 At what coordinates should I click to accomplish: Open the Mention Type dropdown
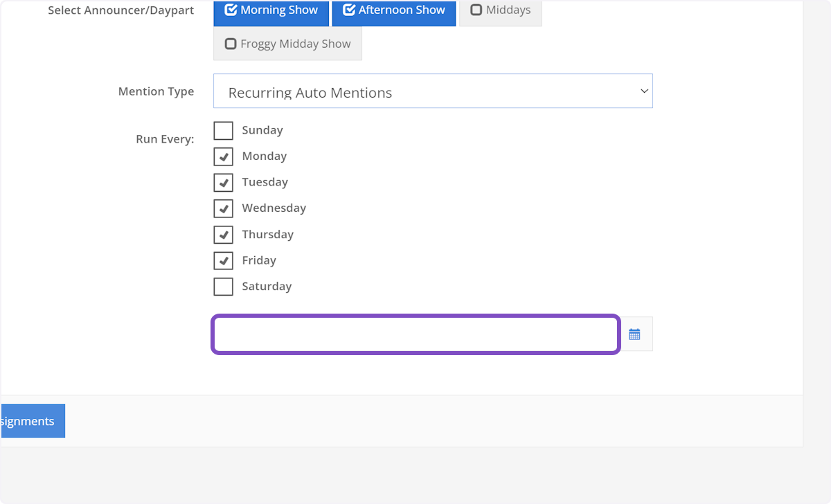pos(433,91)
